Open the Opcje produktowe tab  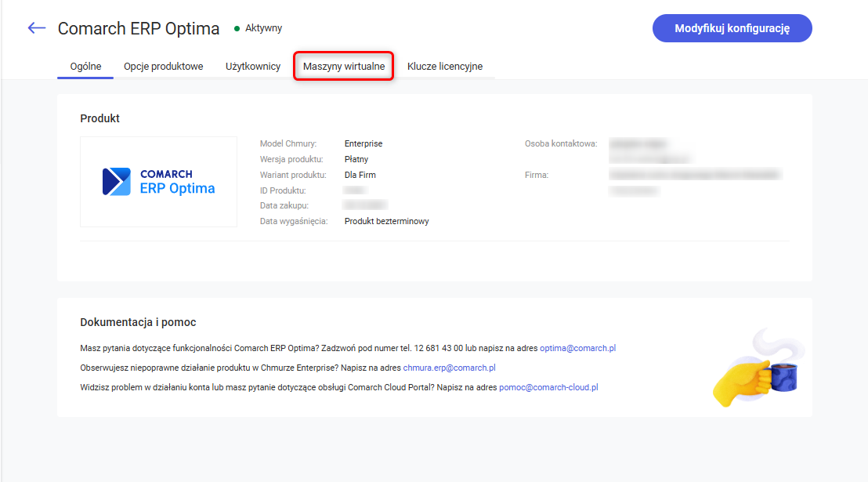pyautogui.click(x=163, y=67)
